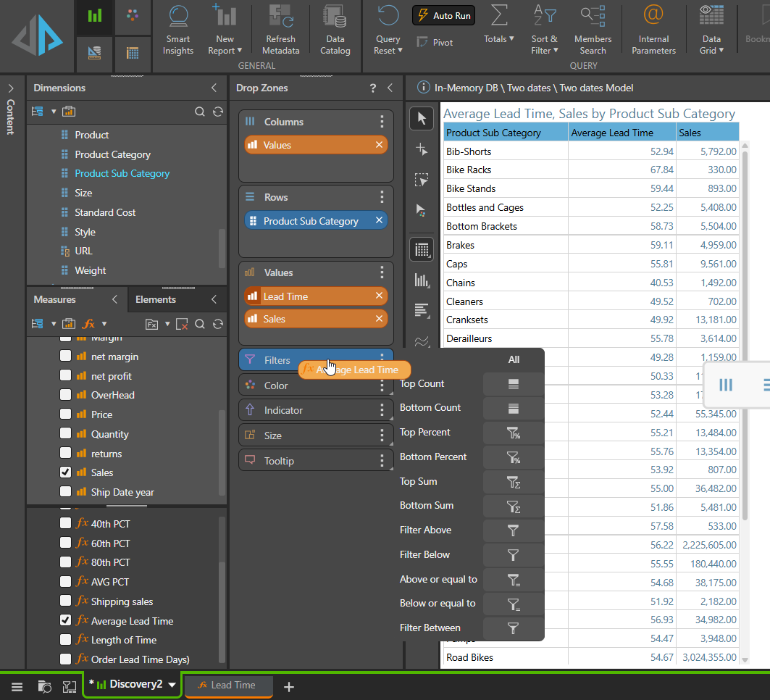Image resolution: width=770 pixels, height=700 pixels.
Task: Open Rows zone options menu
Action: point(382,197)
